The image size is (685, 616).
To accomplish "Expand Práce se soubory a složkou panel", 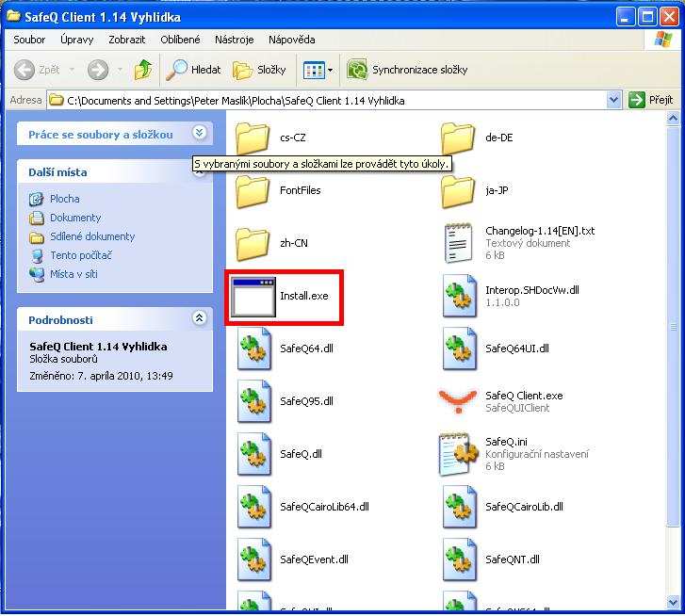I will 200,133.
